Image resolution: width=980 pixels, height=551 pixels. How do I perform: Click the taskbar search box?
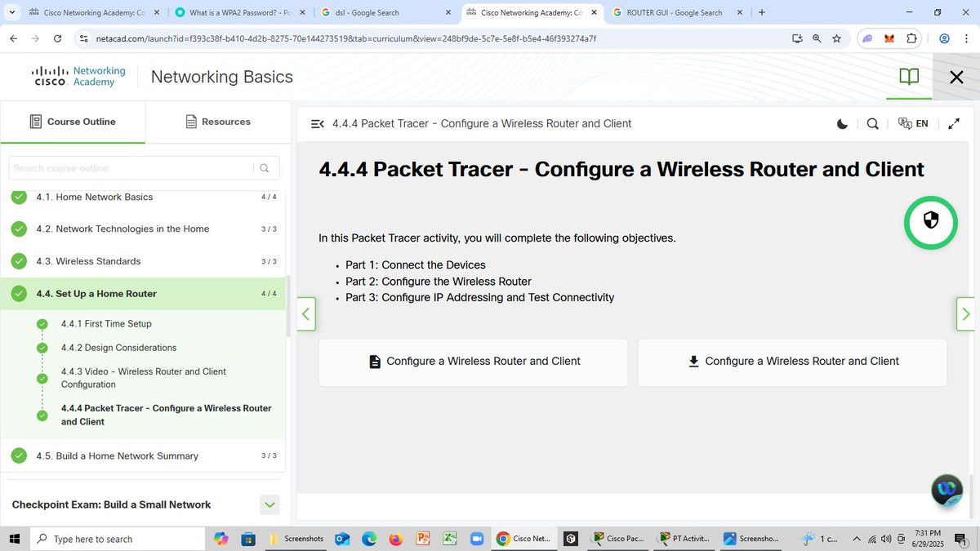tap(118, 539)
